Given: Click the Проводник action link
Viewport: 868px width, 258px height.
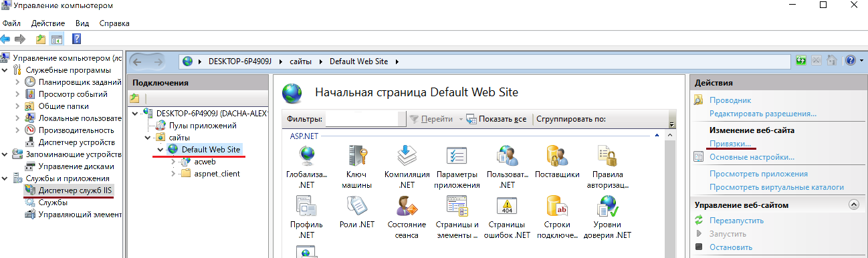Looking at the screenshot, I should pyautogui.click(x=730, y=100).
